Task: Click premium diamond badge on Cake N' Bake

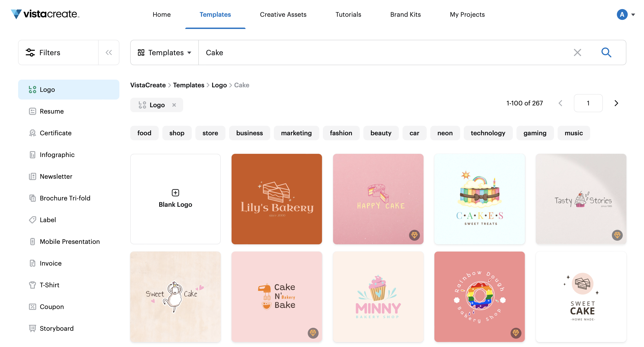Action: click(x=313, y=333)
